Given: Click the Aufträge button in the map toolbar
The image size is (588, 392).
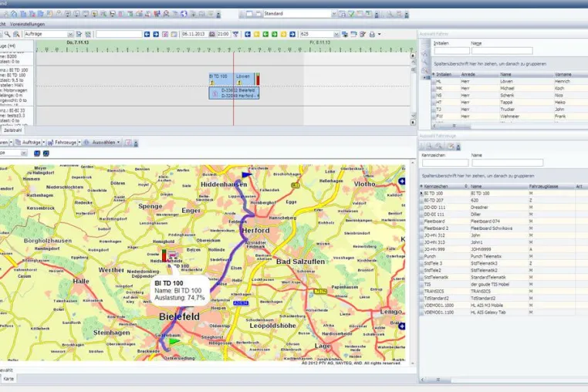Looking at the screenshot, I should click(x=28, y=143).
